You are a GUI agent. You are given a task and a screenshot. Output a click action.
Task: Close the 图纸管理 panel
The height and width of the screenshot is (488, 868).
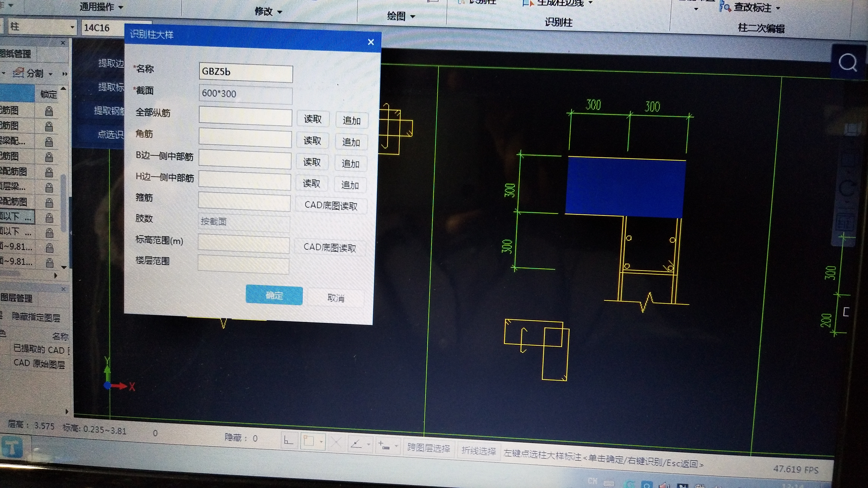coord(63,43)
